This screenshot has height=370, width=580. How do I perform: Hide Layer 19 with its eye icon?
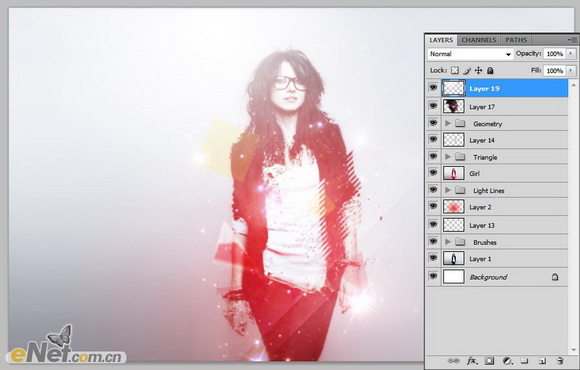point(433,88)
